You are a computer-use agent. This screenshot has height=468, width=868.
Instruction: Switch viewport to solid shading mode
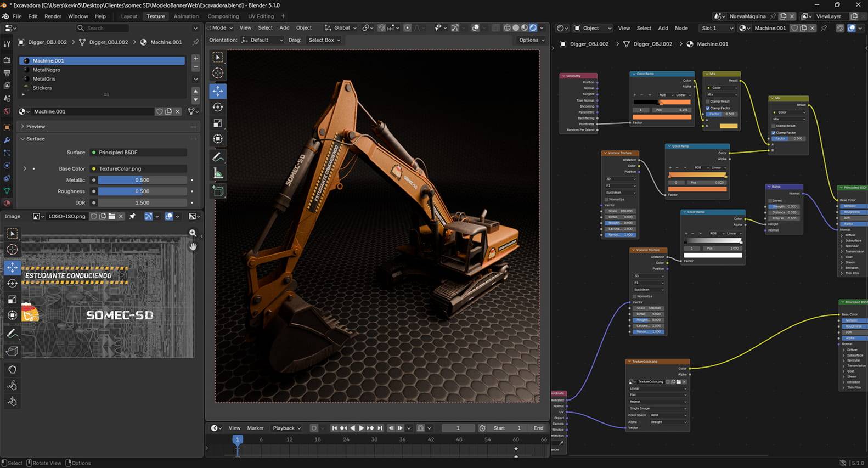click(x=516, y=28)
